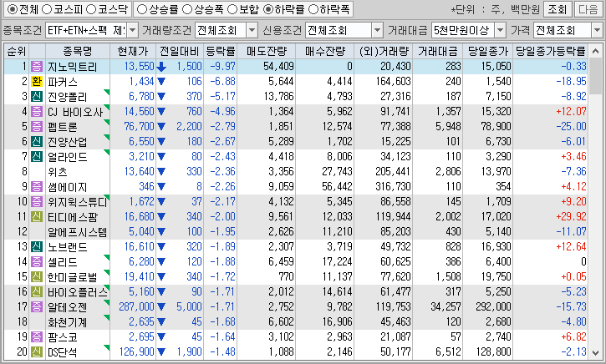Click the 전일대비 column header
Screen dimensions: 606x364
point(180,51)
